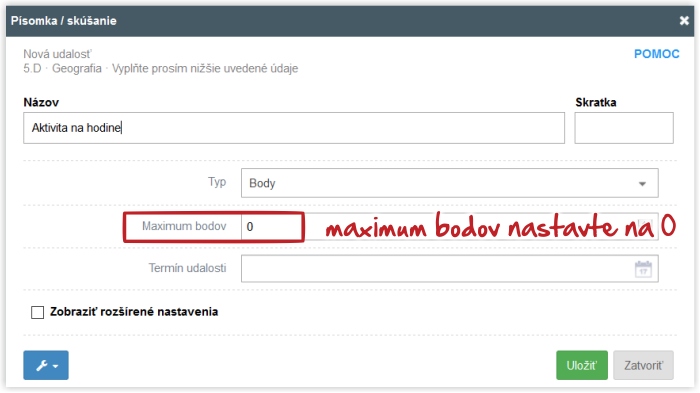This screenshot has height=393, width=700.
Task: Open the POMOC help link
Action: (657, 54)
